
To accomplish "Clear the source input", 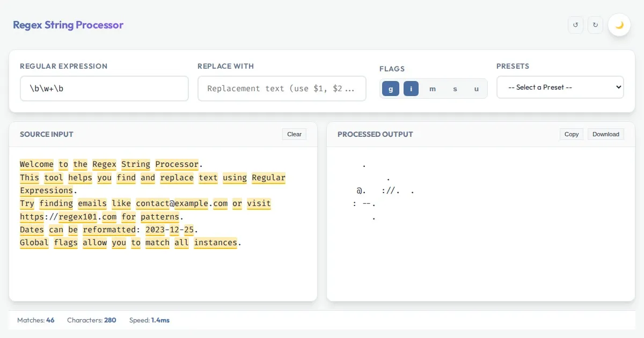I will (x=294, y=134).
